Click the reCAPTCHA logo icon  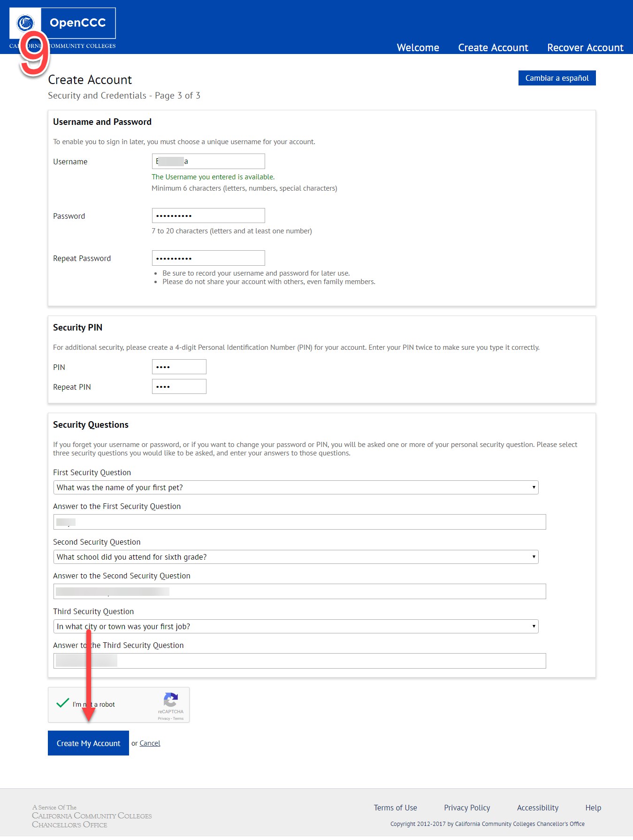(x=170, y=700)
